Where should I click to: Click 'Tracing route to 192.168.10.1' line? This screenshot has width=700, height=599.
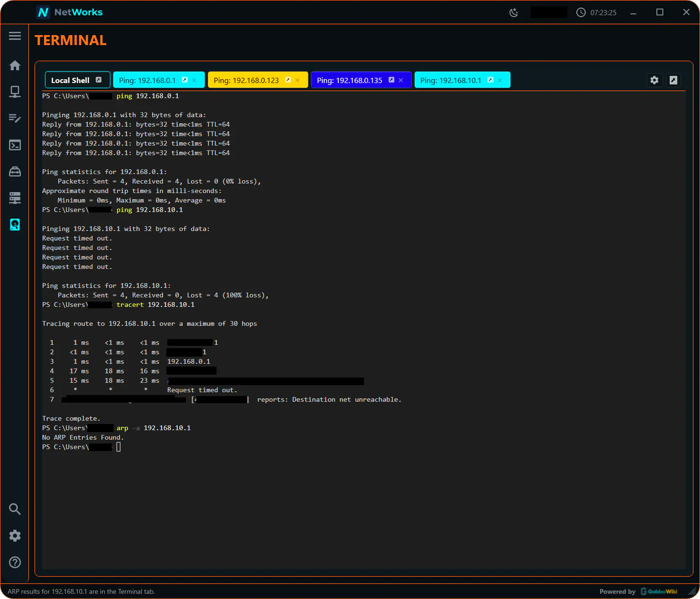tap(150, 323)
